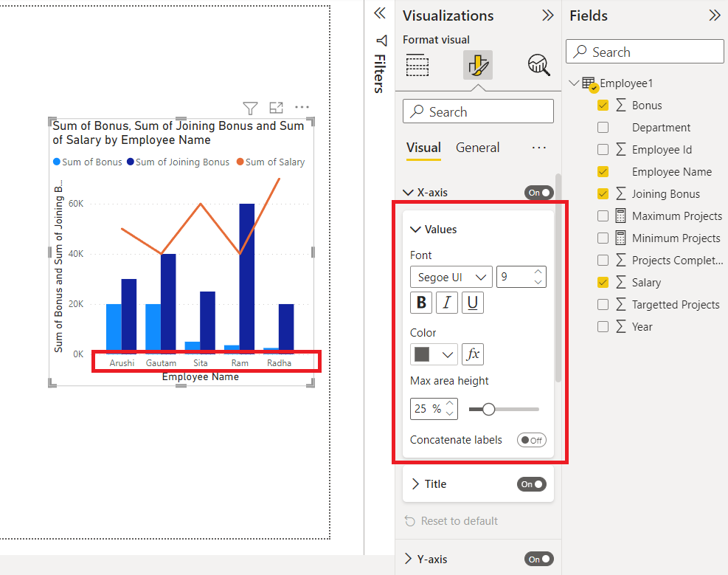Apply Italic to X-axis values font

[x=447, y=303]
